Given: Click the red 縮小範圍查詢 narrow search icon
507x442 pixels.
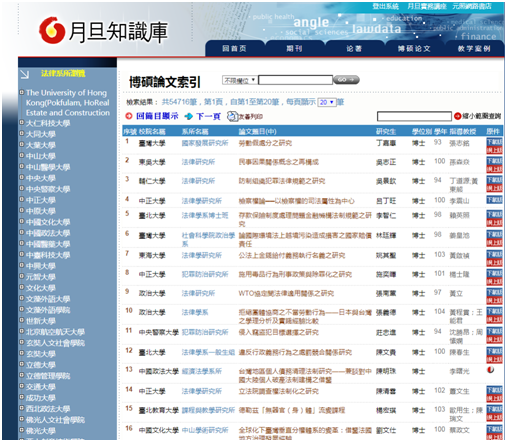Looking at the screenshot, I should tap(458, 116).
